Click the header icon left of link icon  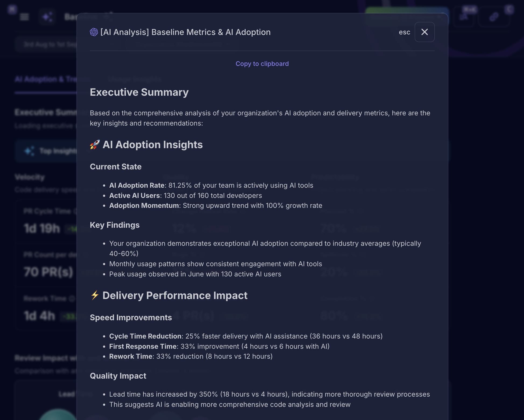(464, 17)
